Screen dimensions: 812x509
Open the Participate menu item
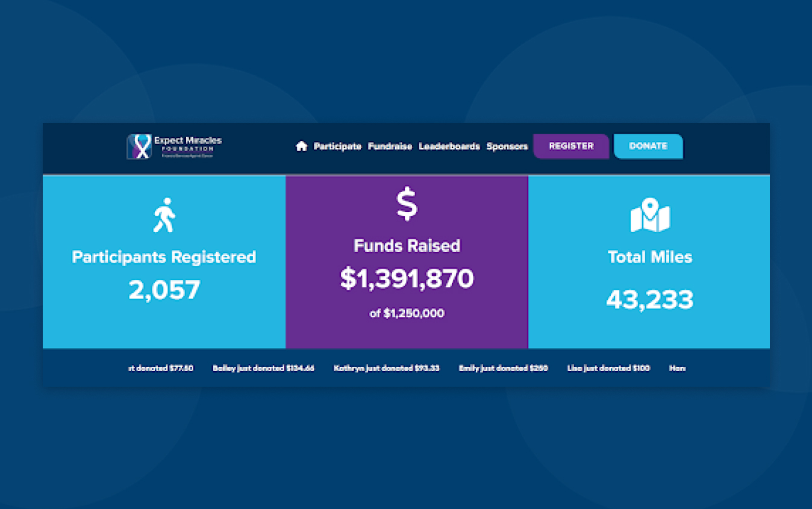[x=337, y=146]
